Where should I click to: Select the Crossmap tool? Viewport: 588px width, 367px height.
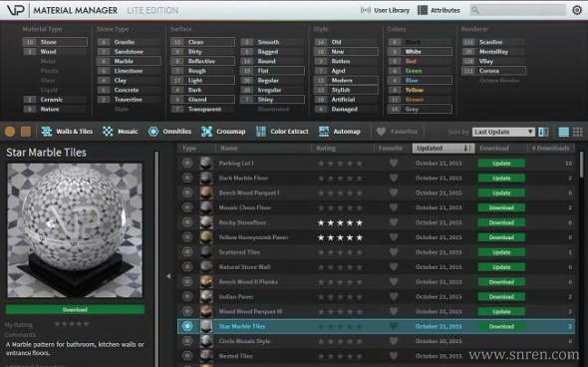(223, 132)
